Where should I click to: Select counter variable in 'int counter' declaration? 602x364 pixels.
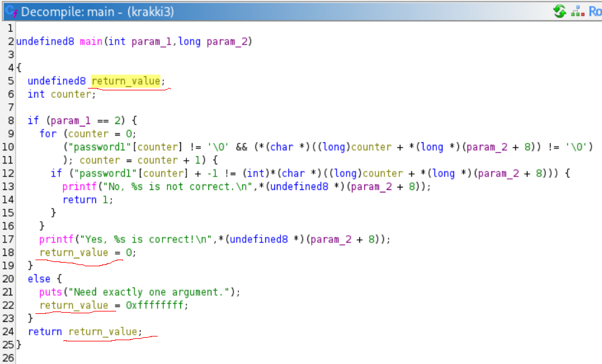(73, 94)
